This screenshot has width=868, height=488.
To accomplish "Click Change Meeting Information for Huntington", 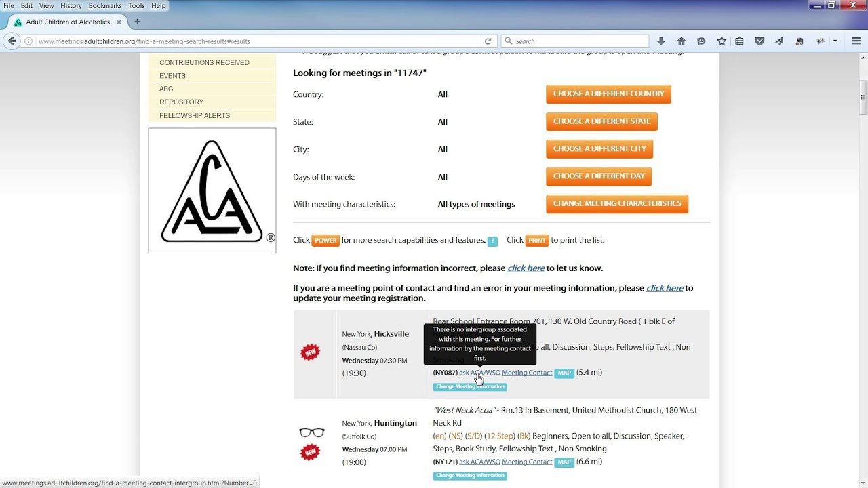I will pos(470,476).
